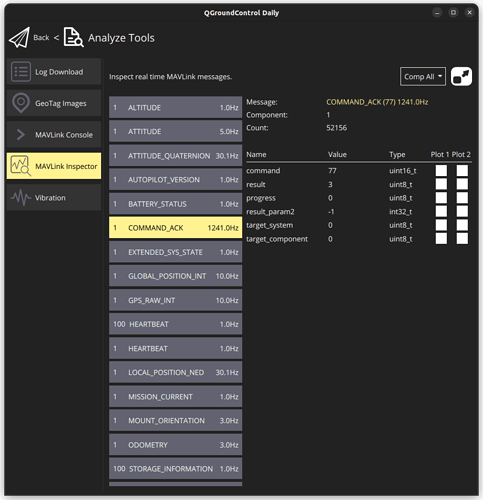Click the Vibration waveform icon
This screenshot has height=500, width=483.
[21, 197]
